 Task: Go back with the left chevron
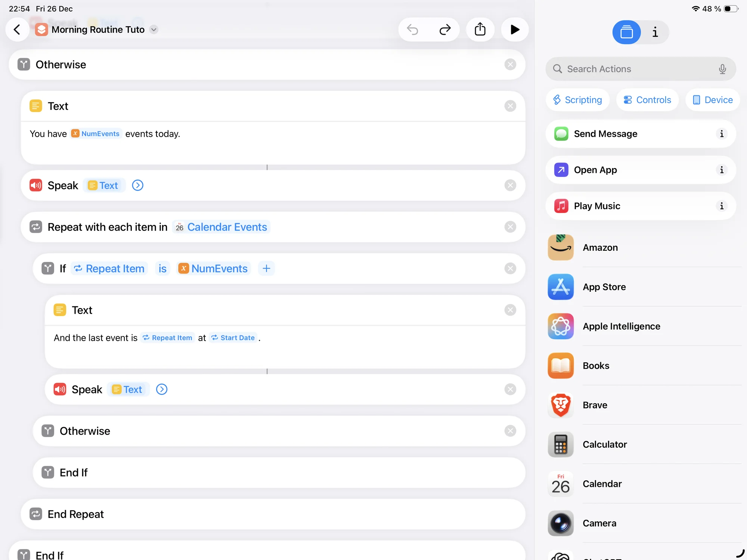tap(17, 30)
